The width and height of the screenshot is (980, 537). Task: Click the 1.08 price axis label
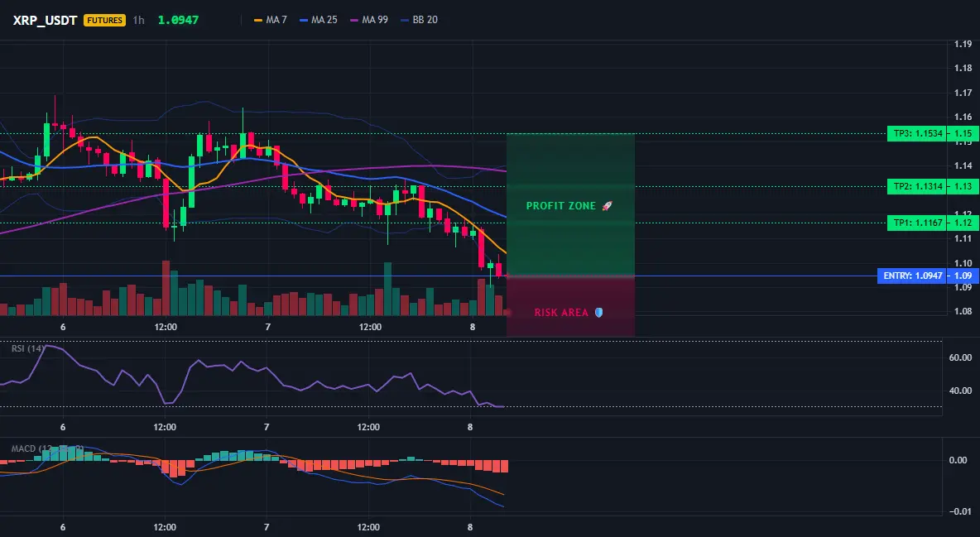pyautogui.click(x=963, y=311)
